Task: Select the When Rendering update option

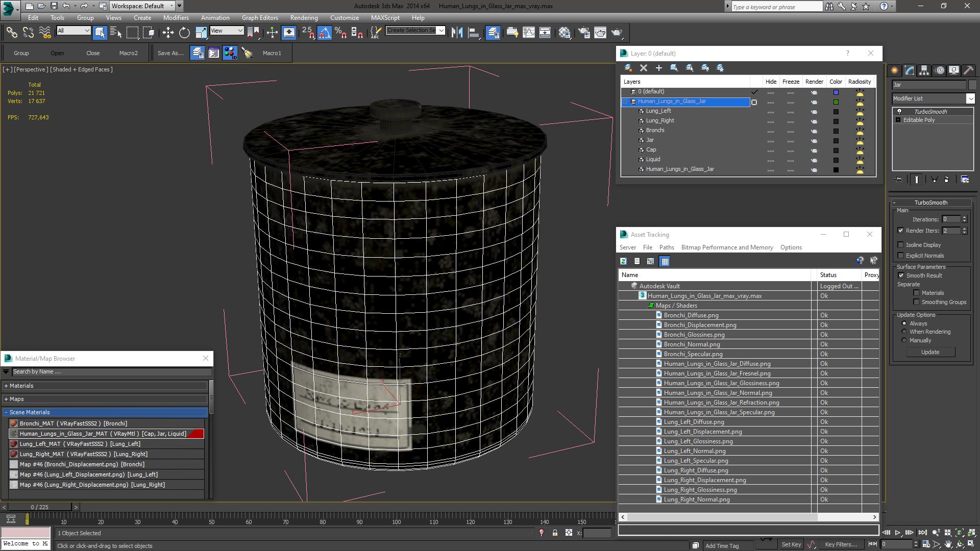Action: pos(904,332)
